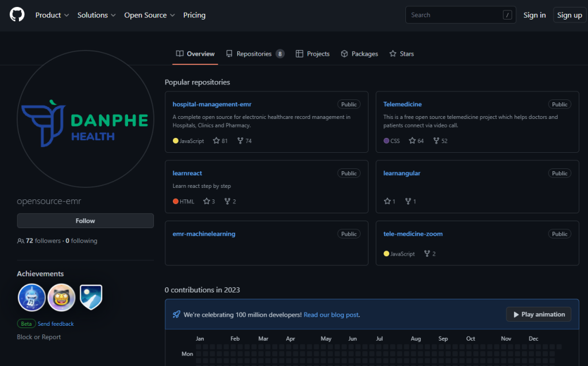
Task: Click the Public badge on tele-medicine-zoom
Action: click(x=559, y=234)
